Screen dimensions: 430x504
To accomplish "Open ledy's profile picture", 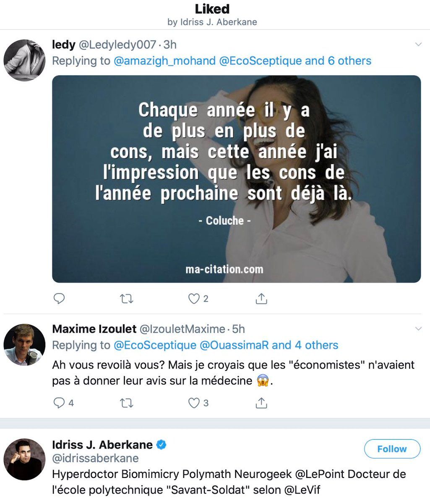I will pyautogui.click(x=24, y=60).
